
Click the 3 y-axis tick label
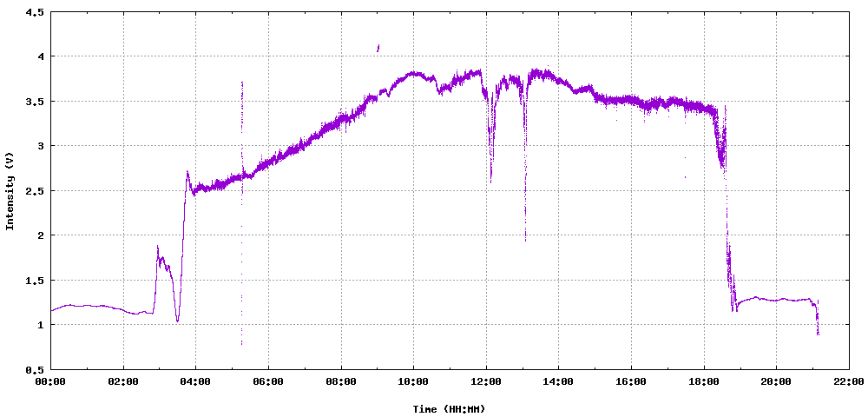click(41, 146)
